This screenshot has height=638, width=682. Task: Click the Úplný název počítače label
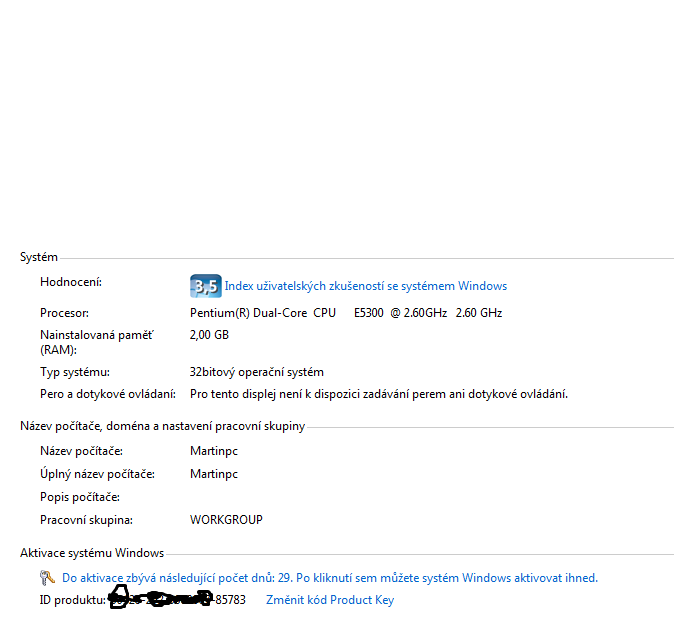point(97,474)
